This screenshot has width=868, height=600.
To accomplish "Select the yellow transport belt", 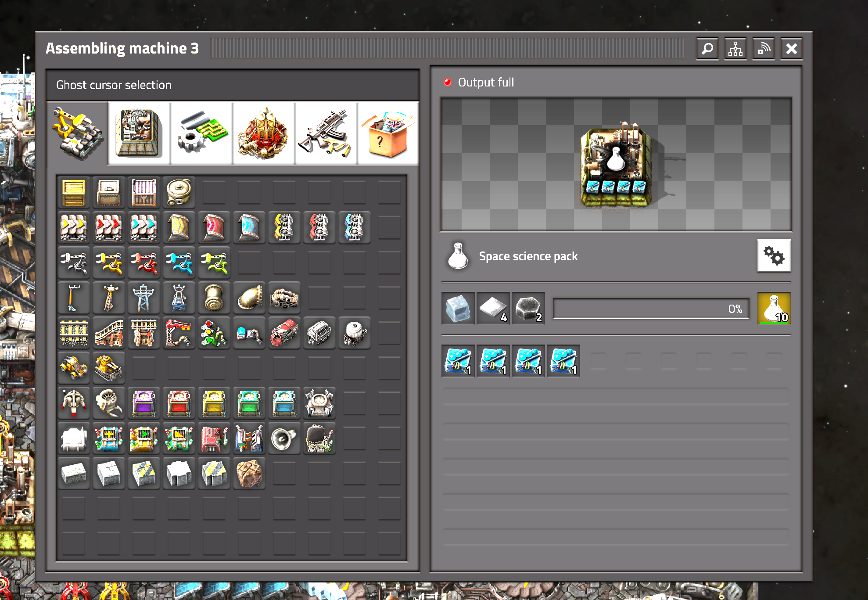I will [74, 227].
